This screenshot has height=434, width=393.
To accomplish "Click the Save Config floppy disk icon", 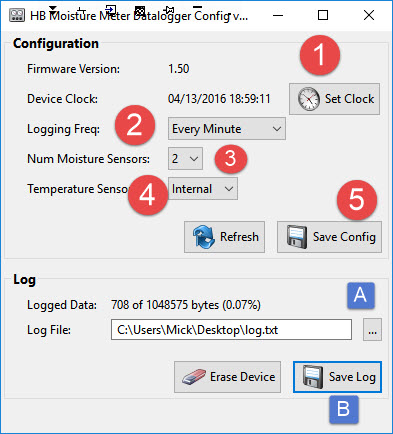I will (297, 237).
